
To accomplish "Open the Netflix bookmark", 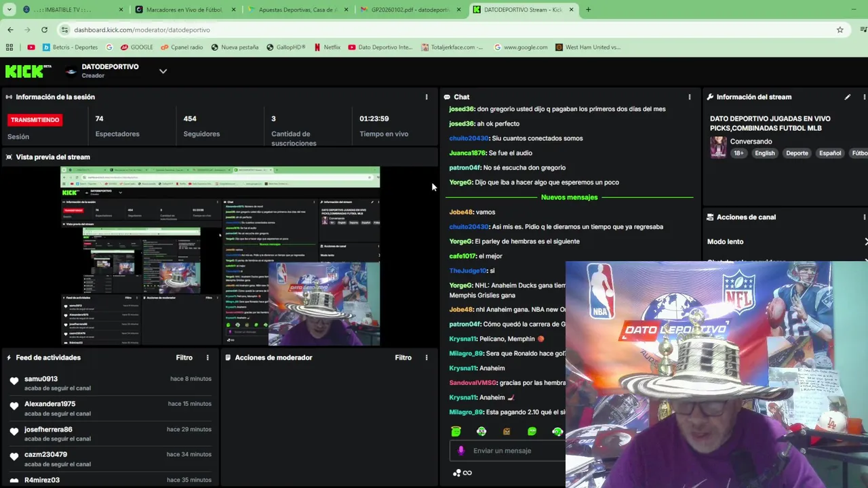I will point(327,47).
